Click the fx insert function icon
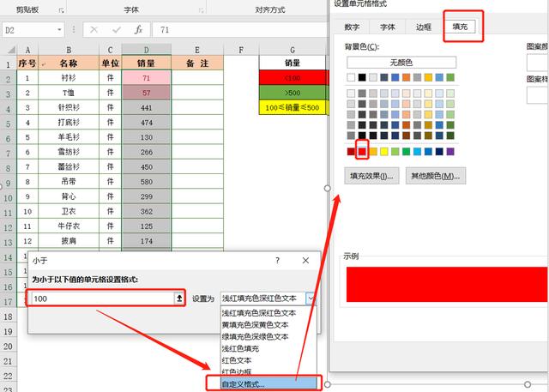The height and width of the screenshot is (392, 549). click(137, 29)
